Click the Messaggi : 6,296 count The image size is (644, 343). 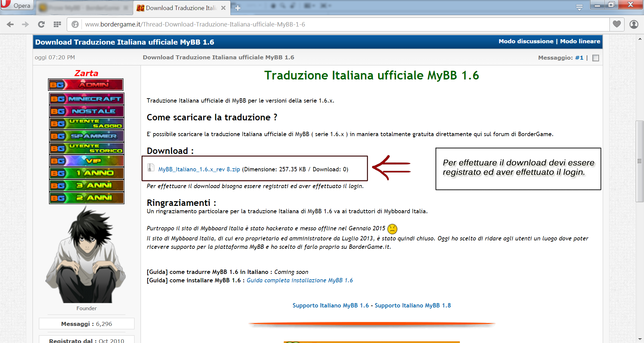coord(87,324)
